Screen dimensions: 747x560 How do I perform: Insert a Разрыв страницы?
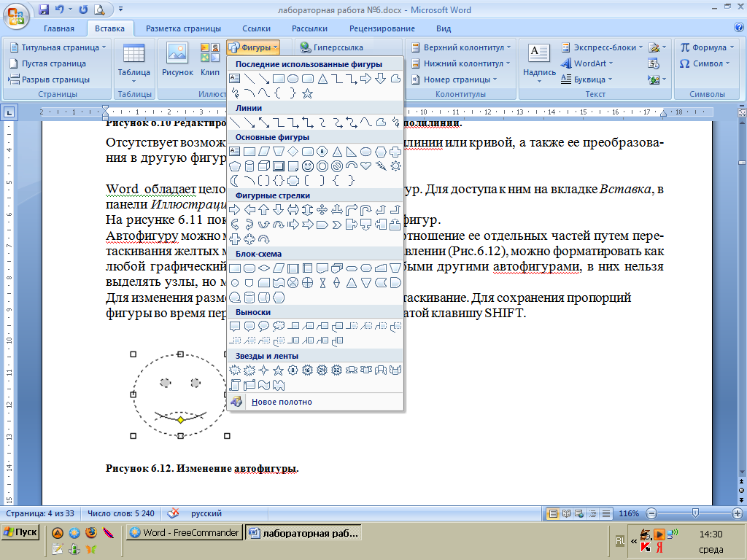50,79
